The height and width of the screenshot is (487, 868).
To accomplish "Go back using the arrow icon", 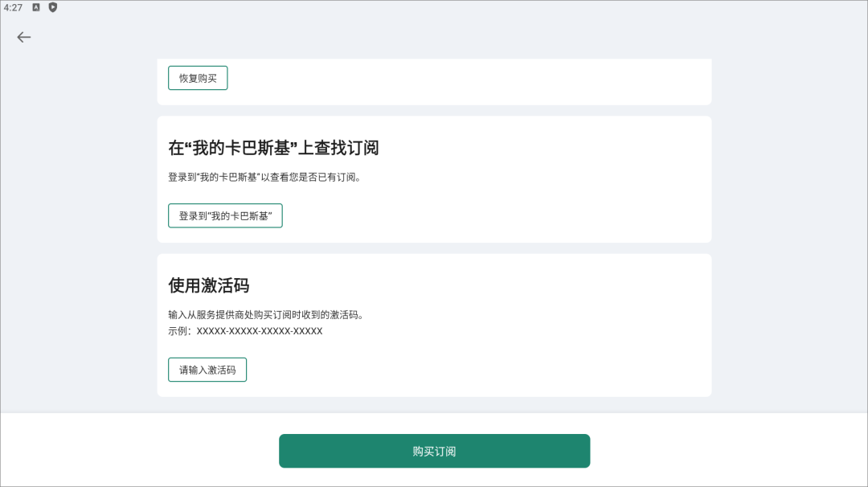I will click(x=24, y=37).
